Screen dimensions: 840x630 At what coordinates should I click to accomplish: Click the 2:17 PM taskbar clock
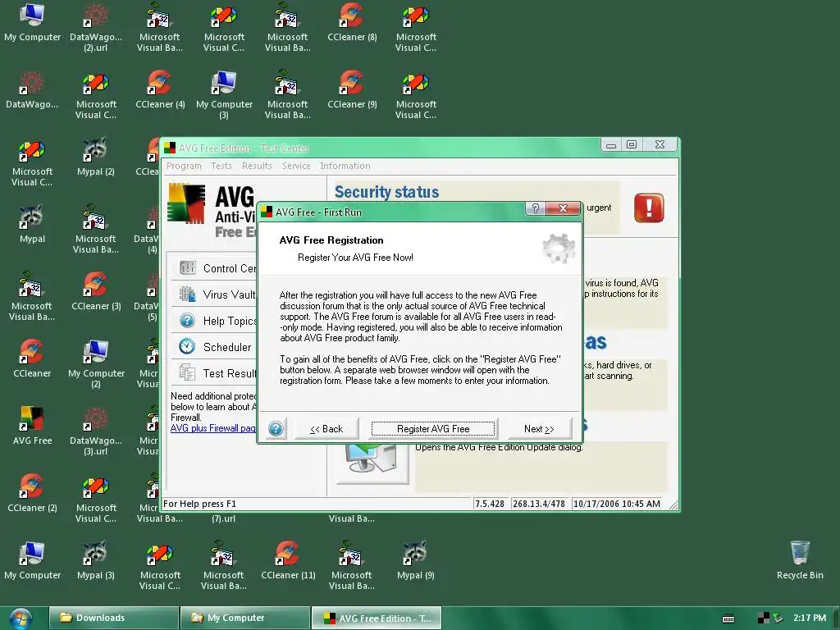click(x=810, y=618)
